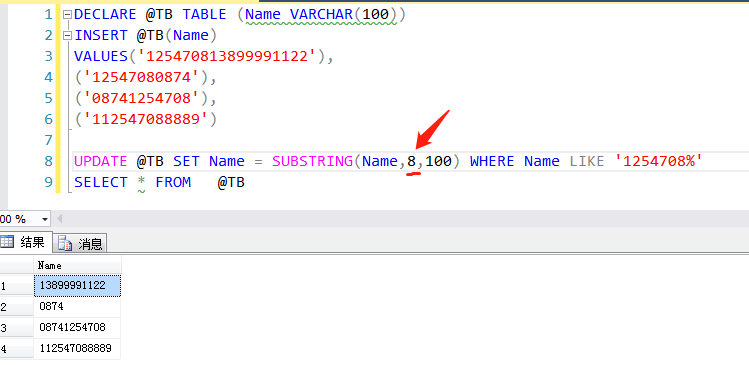
Task: Collapse the INSERT statement outline marker
Action: pos(67,35)
